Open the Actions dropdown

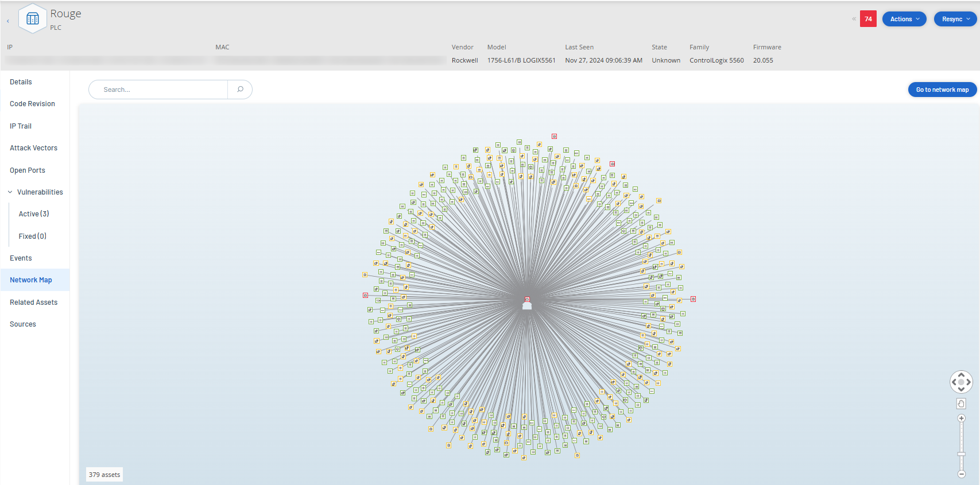904,19
